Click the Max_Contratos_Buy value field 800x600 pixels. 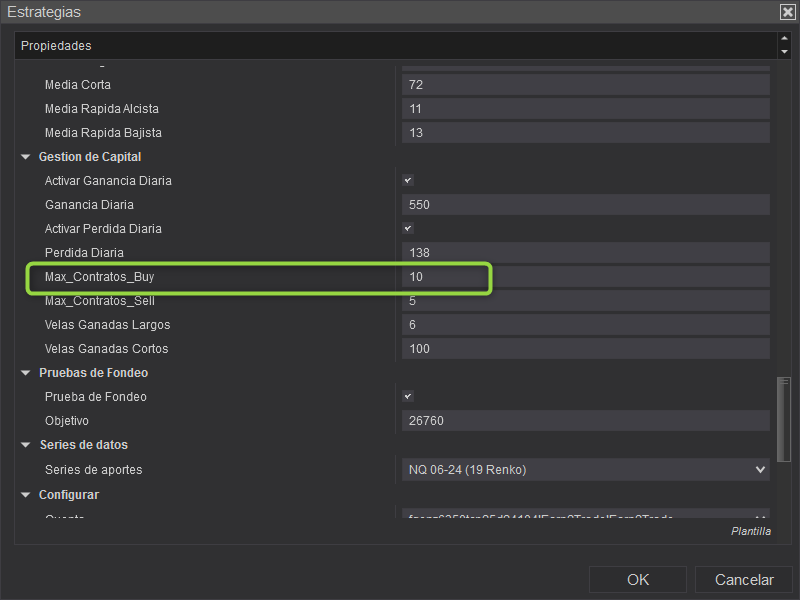pos(585,277)
